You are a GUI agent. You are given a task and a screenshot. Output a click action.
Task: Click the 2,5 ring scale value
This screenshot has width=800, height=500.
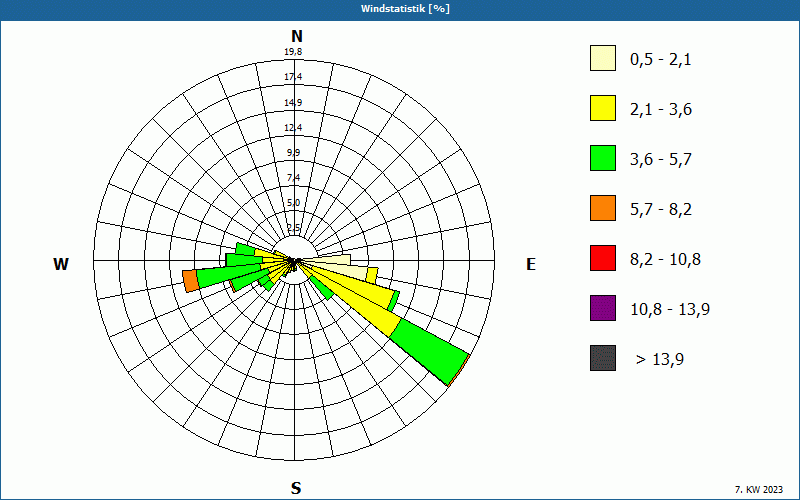click(x=293, y=228)
